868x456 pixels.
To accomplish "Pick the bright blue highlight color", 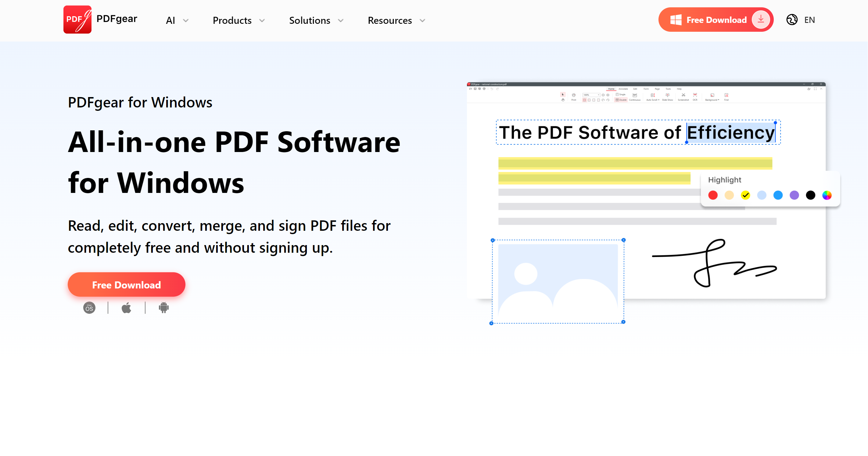I will 778,195.
